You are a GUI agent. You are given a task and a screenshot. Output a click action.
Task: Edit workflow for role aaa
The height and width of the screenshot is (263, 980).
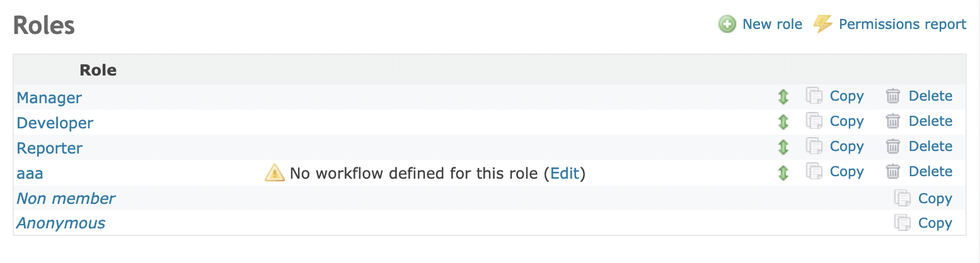[565, 173]
